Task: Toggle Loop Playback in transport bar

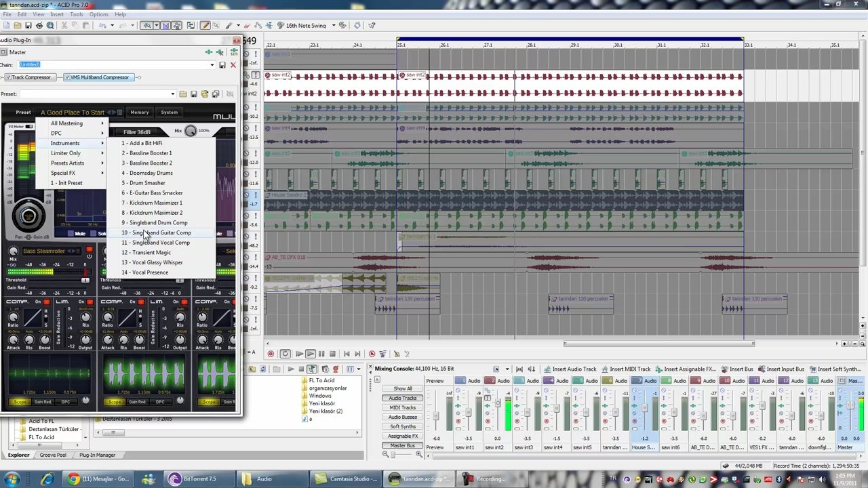Action: pyautogui.click(x=284, y=354)
